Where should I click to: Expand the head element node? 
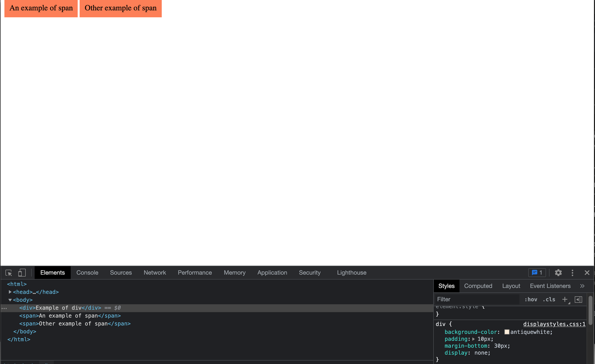point(10,292)
